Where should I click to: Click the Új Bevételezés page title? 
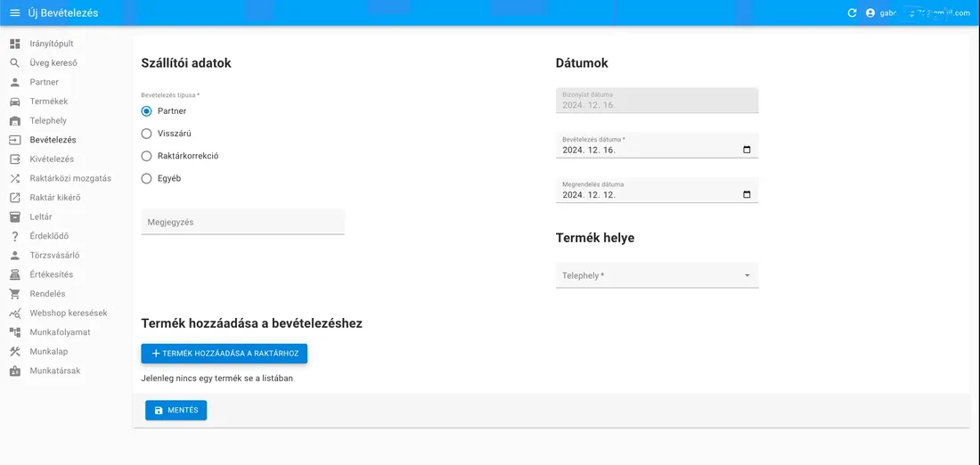63,12
